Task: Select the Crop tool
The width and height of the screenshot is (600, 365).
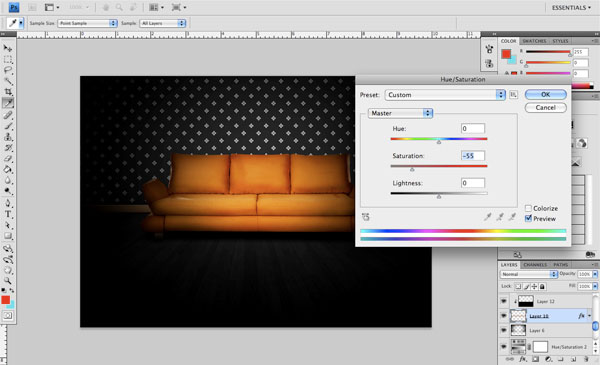Action: [8, 92]
